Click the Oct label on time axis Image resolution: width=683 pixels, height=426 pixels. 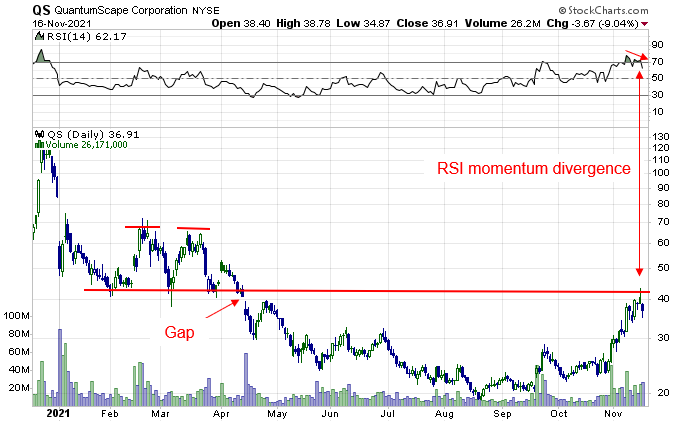[559, 414]
